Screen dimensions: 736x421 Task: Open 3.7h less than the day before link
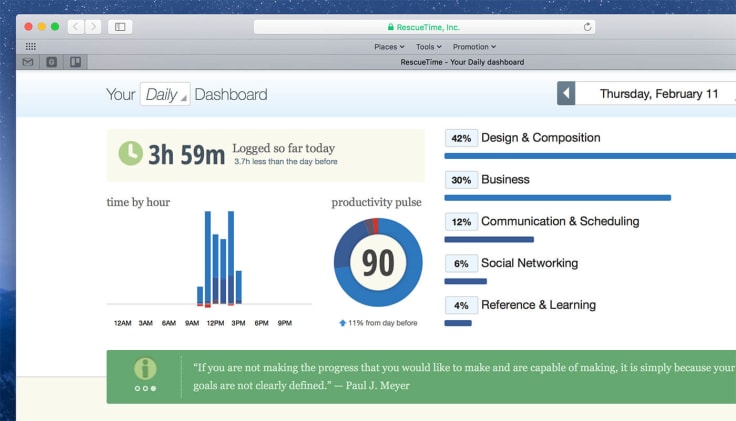(286, 161)
